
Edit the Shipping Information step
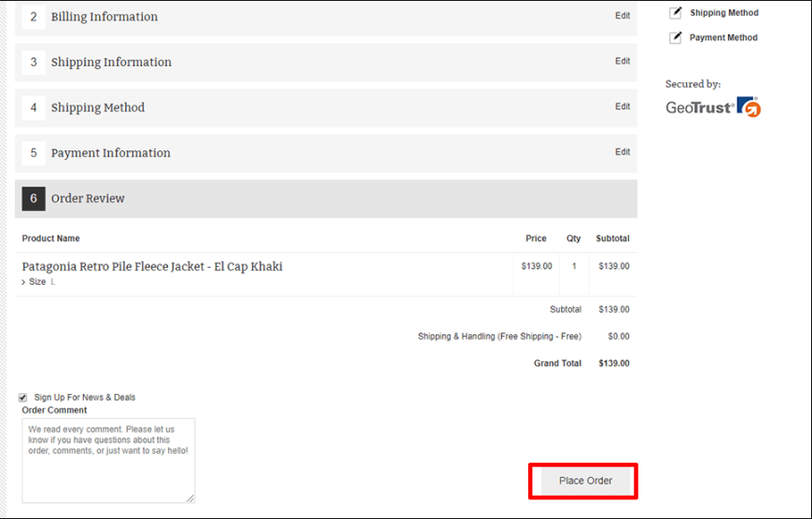point(622,61)
